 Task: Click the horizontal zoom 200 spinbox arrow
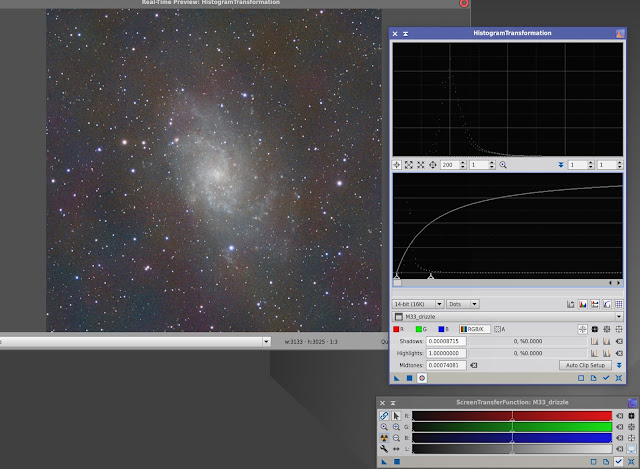pos(463,164)
